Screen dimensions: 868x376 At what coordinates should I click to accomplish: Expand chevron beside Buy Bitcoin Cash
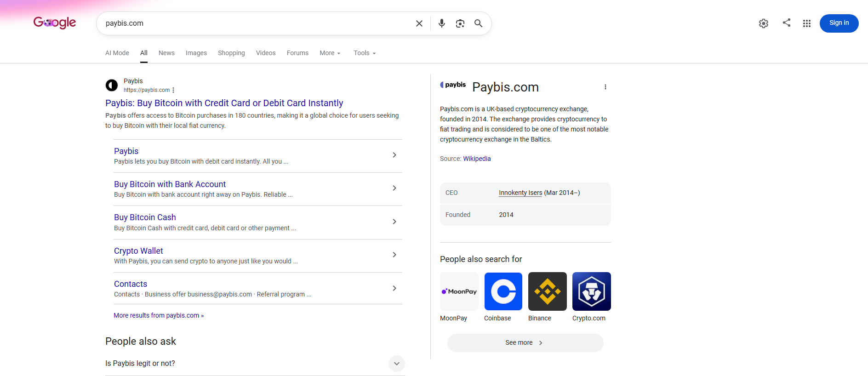click(x=394, y=222)
